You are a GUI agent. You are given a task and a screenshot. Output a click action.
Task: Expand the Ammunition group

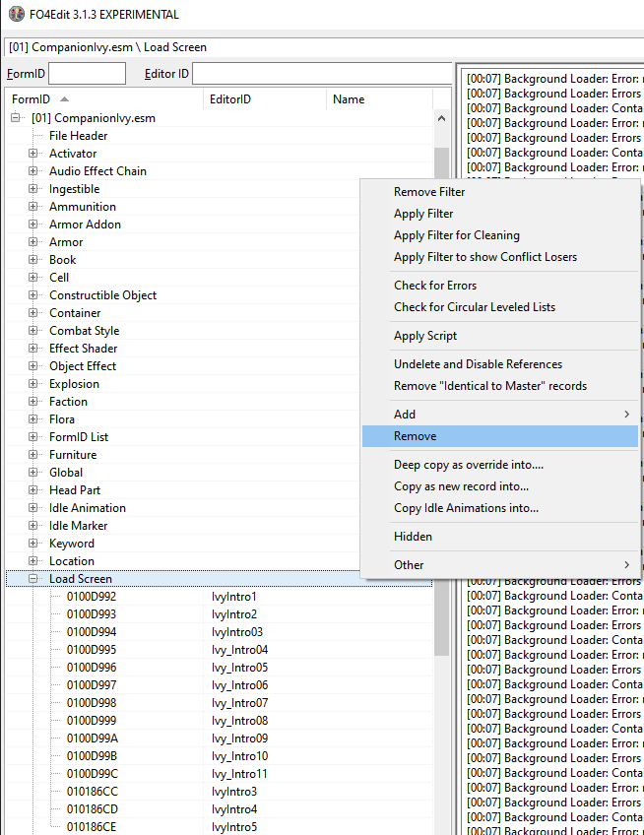point(33,206)
